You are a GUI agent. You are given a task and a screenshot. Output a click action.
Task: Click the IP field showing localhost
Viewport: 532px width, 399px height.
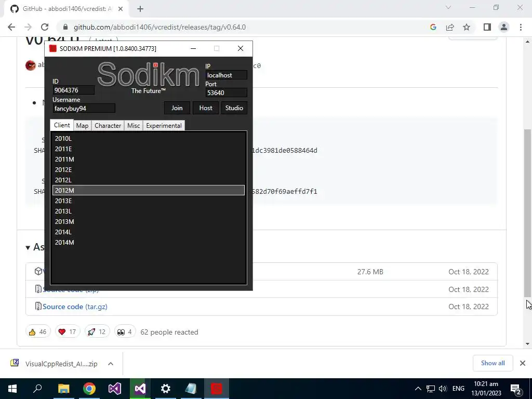[226, 75]
